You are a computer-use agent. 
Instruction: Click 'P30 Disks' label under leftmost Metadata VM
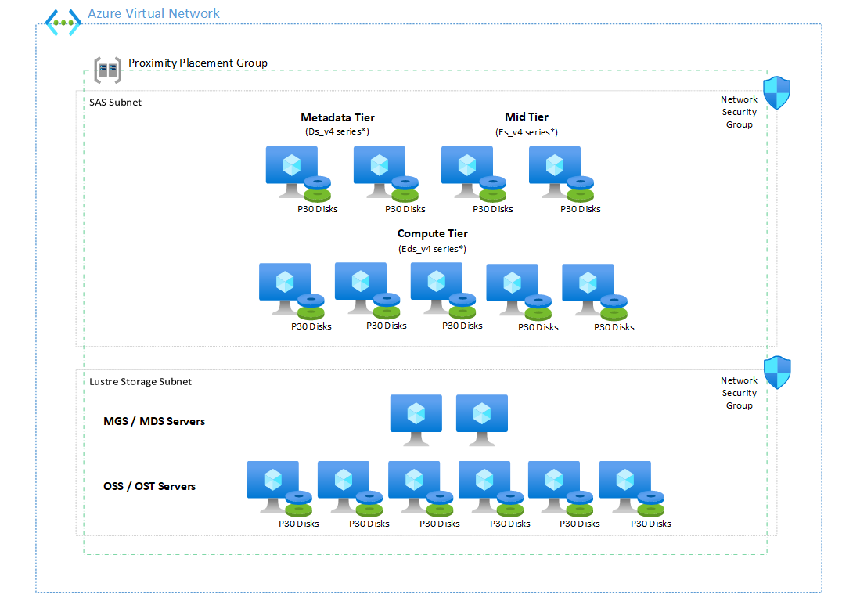[318, 209]
